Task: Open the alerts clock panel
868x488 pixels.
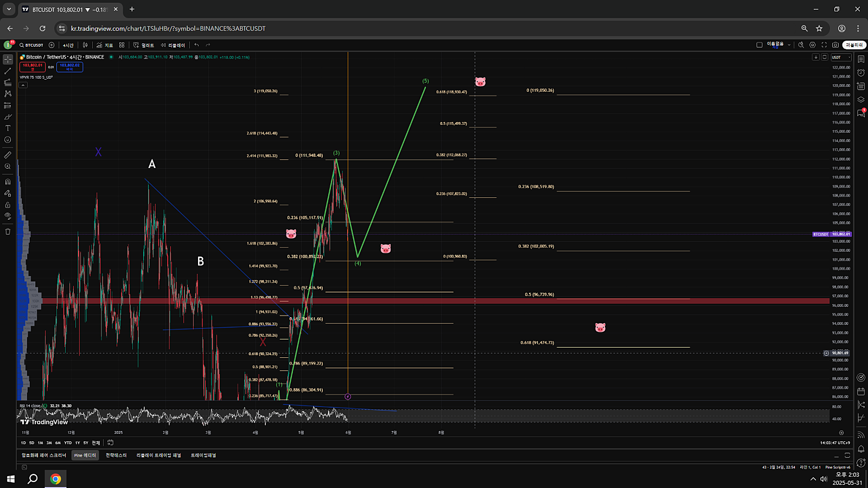Action: [861, 73]
